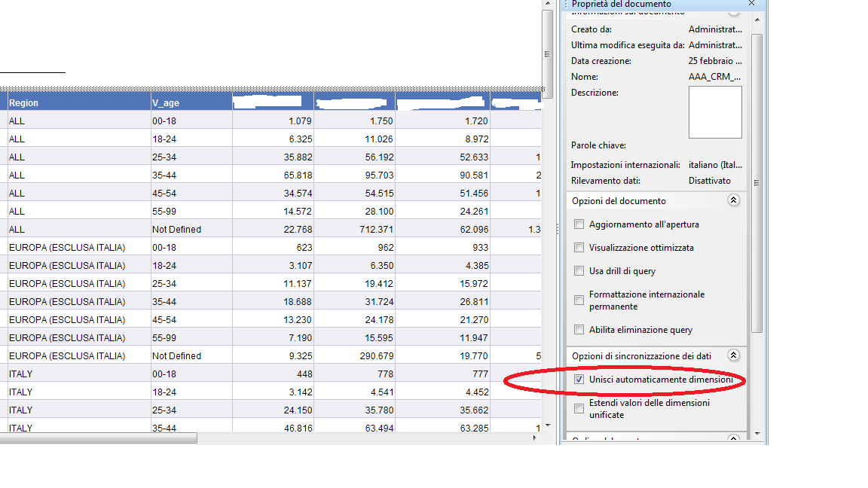Collapse the "Opzioni di sincronizzazione dei dati" section
Screen dimensions: 868x488
(x=734, y=355)
